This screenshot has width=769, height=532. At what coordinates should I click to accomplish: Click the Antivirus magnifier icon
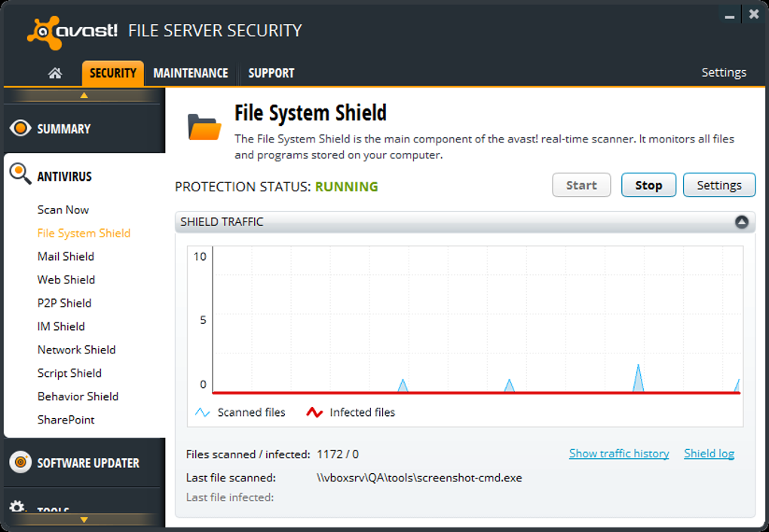tap(20, 174)
